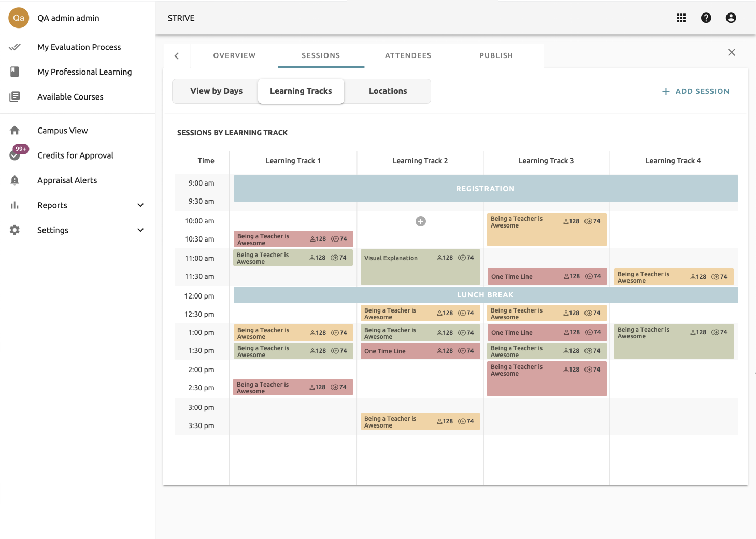The image size is (756, 539).
Task: Open the Publish tab
Action: coord(496,55)
